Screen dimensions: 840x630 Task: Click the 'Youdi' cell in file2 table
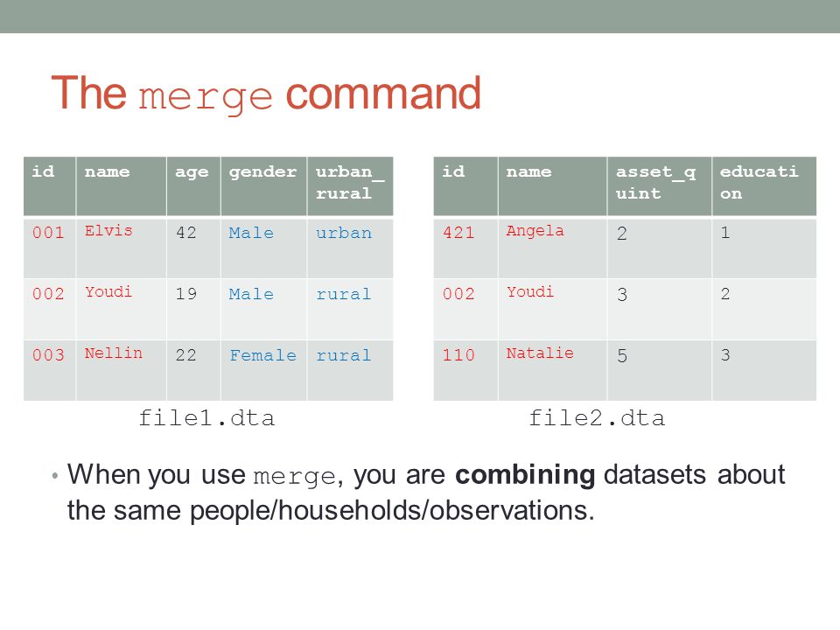pyautogui.click(x=552, y=309)
